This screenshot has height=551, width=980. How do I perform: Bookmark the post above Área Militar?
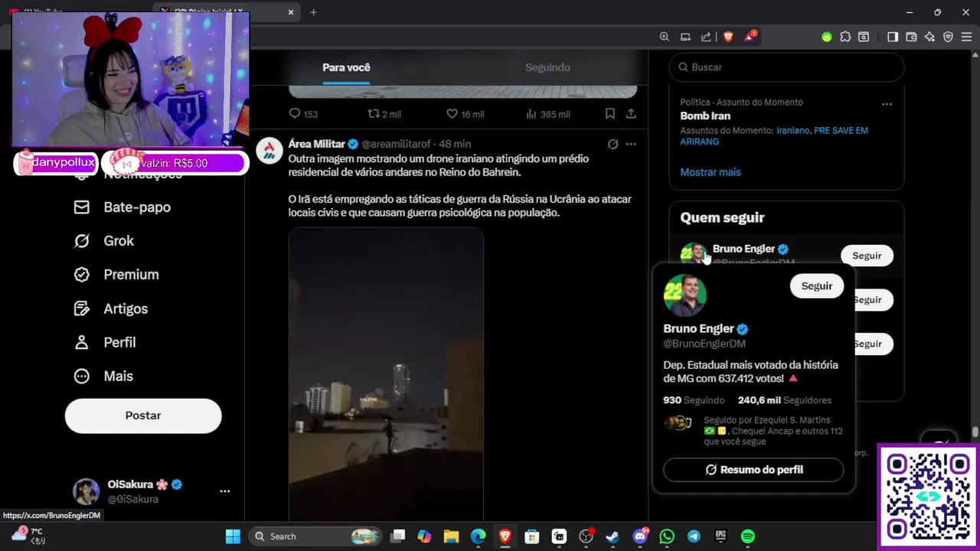(609, 114)
